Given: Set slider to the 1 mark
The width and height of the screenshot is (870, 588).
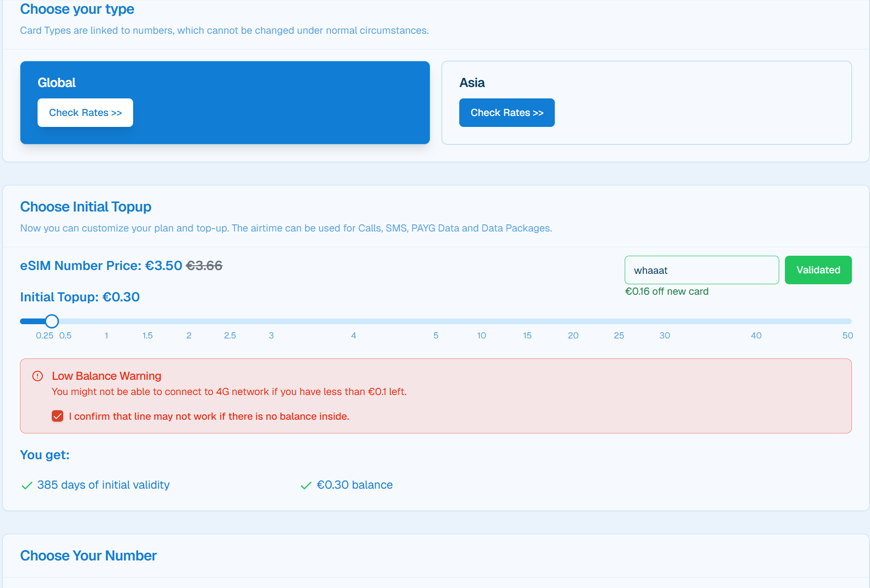Looking at the screenshot, I should click(106, 336).
